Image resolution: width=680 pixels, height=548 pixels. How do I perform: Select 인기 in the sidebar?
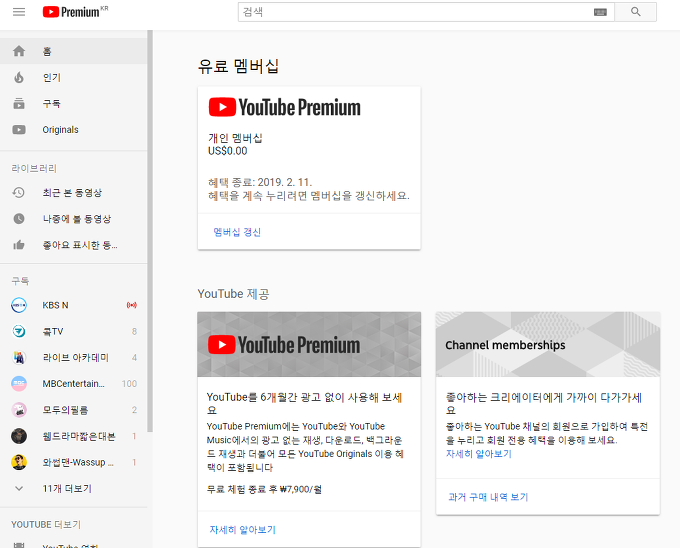pos(74,78)
